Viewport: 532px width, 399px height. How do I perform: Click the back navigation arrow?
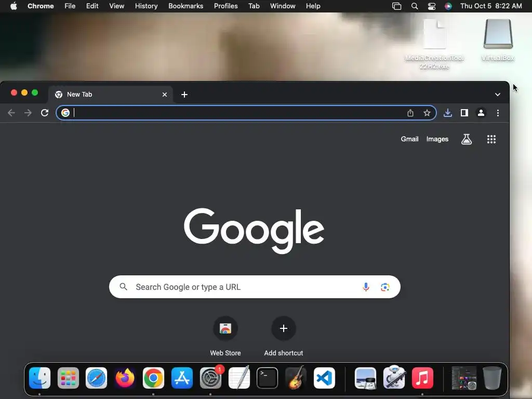[x=11, y=113]
